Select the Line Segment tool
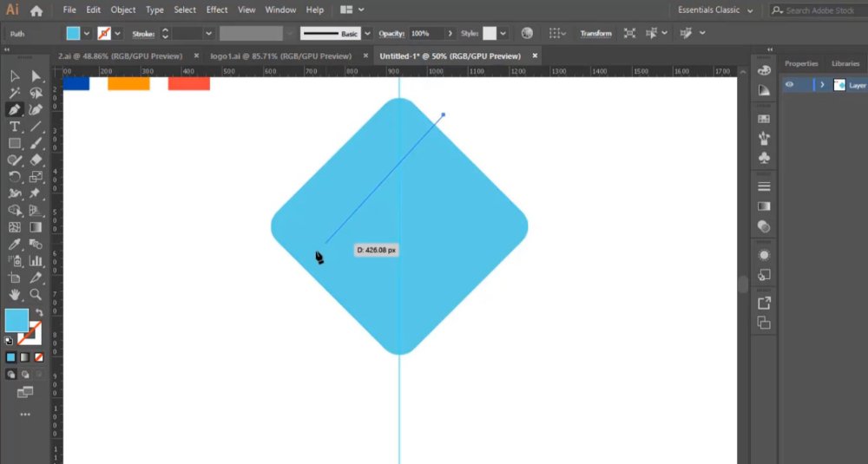Image resolution: width=868 pixels, height=464 pixels. coord(36,127)
